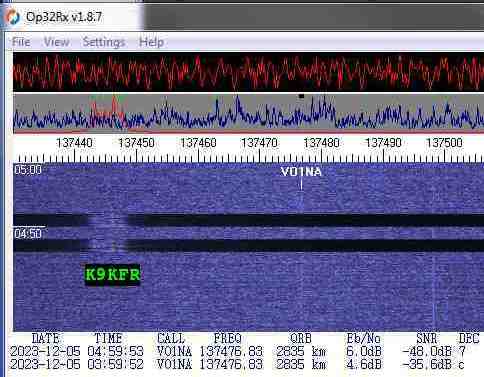Click the SNR column header
The width and height of the screenshot is (484, 377).
tap(427, 338)
